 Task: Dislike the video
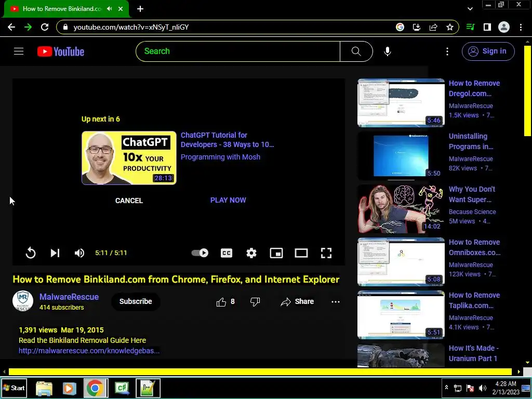coord(255,302)
